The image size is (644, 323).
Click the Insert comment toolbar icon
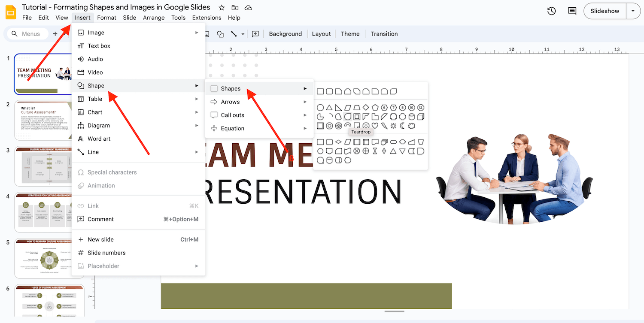pyautogui.click(x=255, y=33)
